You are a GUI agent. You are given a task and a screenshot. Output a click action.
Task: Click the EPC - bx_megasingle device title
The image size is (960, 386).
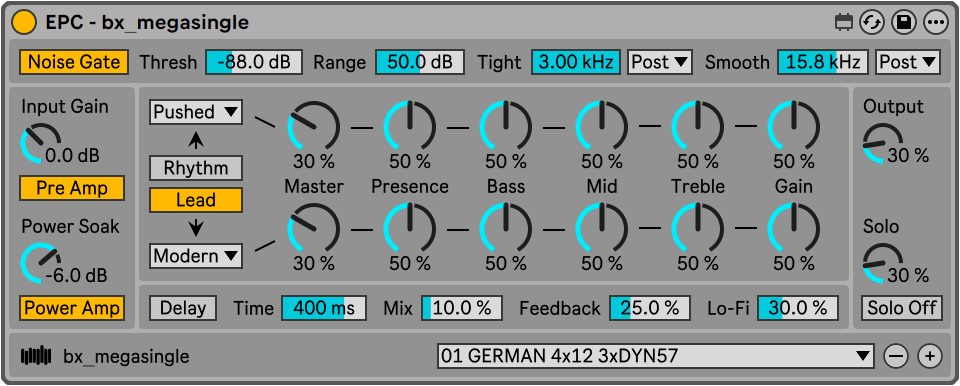(147, 23)
